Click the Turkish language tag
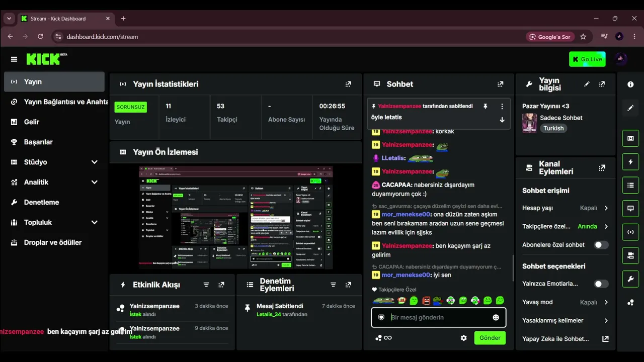Screen dimensions: 644x362 click(x=553, y=128)
